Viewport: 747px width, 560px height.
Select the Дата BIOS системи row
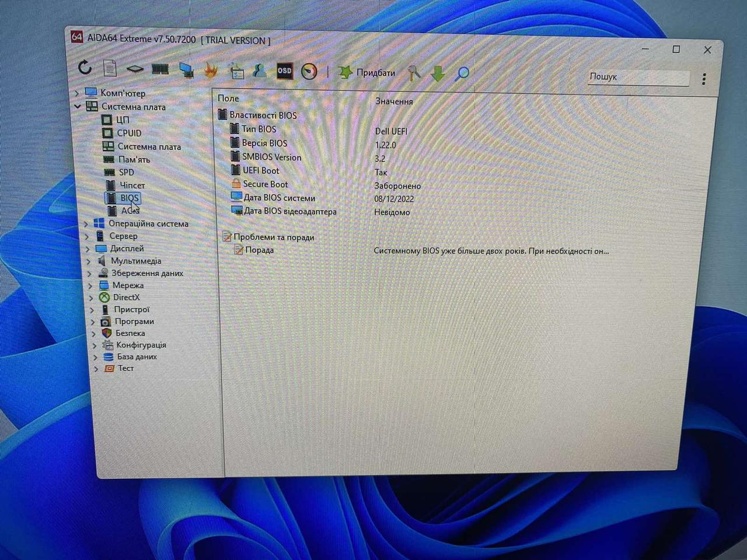coord(279,198)
